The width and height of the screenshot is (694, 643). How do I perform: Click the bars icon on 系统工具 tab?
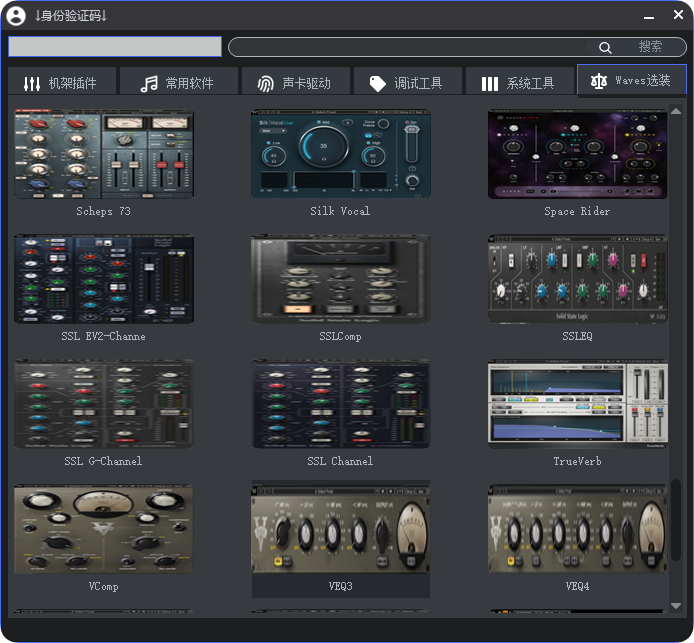[x=490, y=84]
